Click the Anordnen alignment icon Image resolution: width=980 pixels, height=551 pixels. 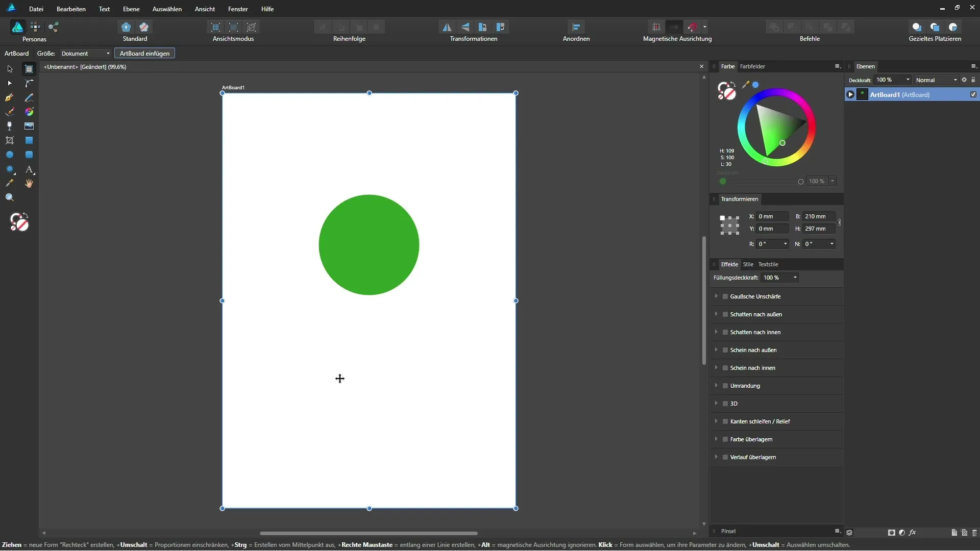tap(576, 27)
